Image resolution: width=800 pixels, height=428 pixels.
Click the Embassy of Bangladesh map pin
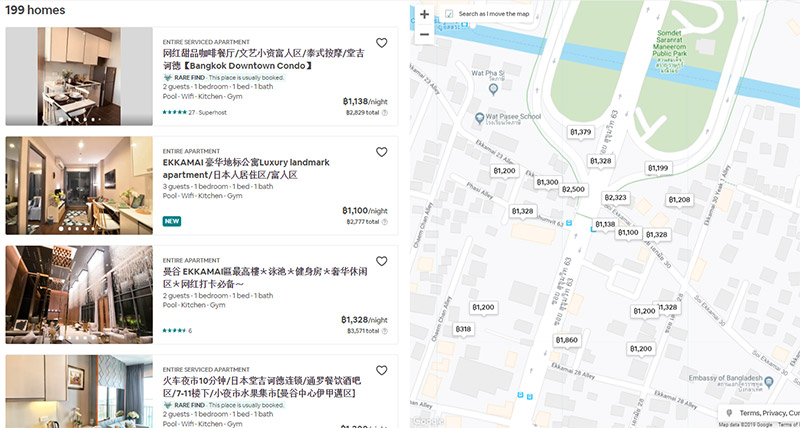point(769,382)
